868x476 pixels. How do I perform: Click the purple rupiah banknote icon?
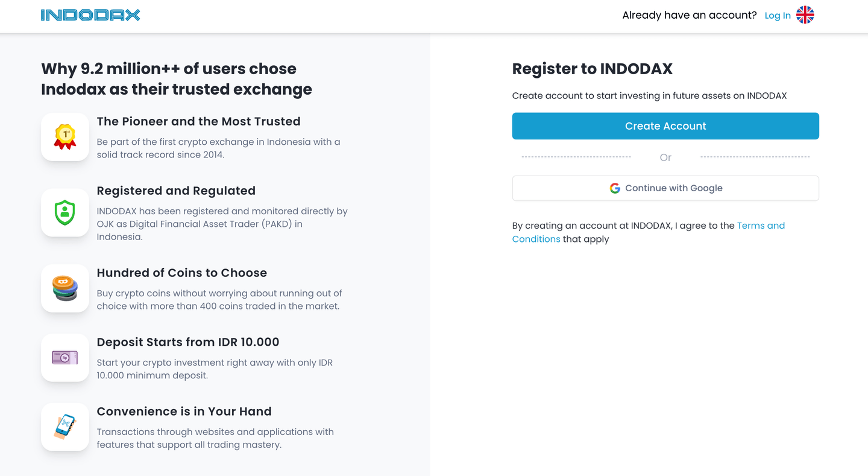[65, 358]
